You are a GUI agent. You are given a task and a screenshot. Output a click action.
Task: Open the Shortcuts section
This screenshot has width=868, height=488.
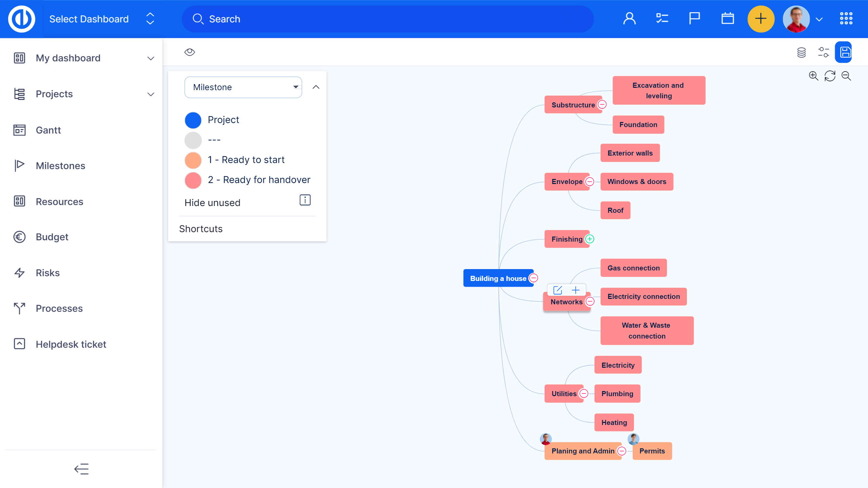[x=201, y=229]
